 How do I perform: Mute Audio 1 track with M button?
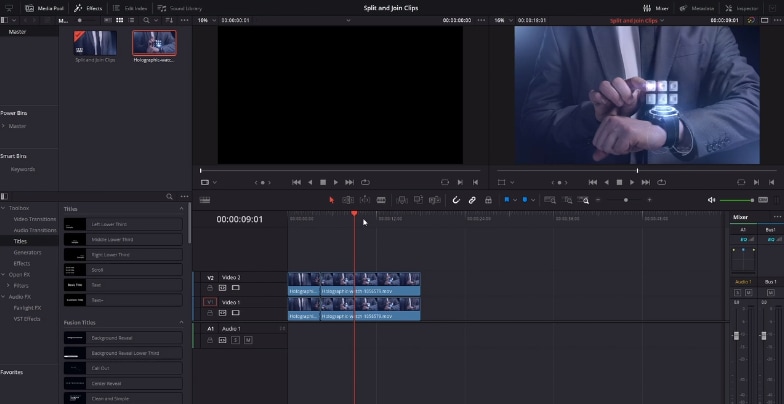click(248, 340)
